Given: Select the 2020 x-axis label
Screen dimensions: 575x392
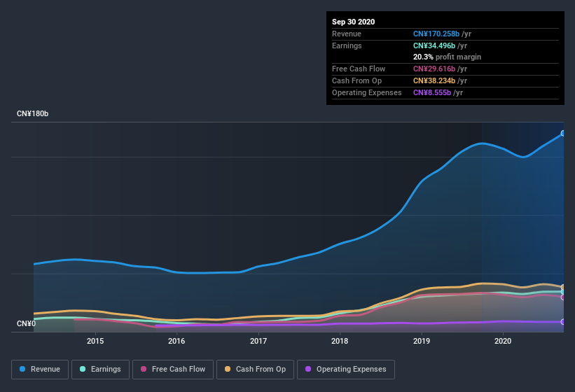Looking at the screenshot, I should coord(503,341).
